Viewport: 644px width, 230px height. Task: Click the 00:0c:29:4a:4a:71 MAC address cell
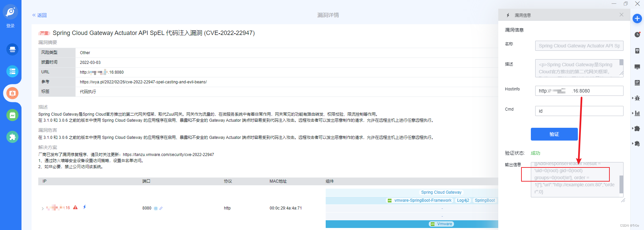[x=286, y=208]
